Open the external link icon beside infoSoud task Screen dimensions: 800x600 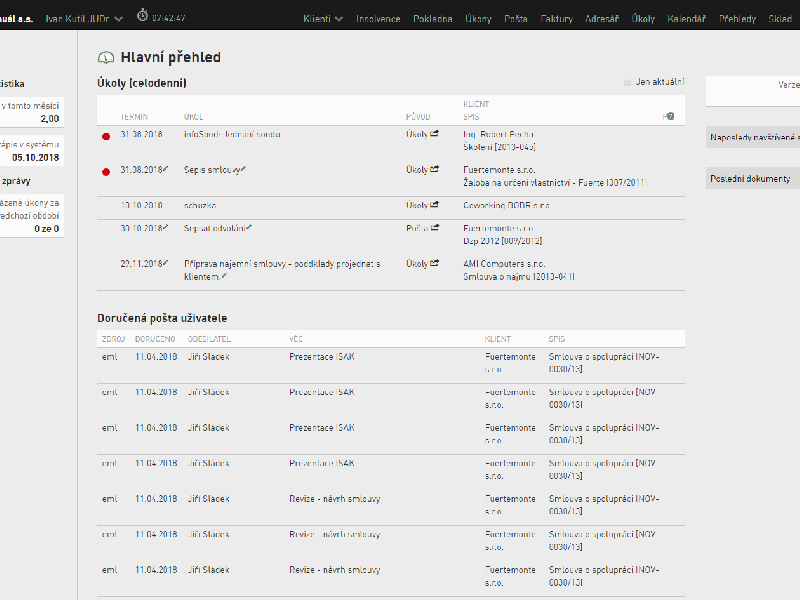point(435,134)
